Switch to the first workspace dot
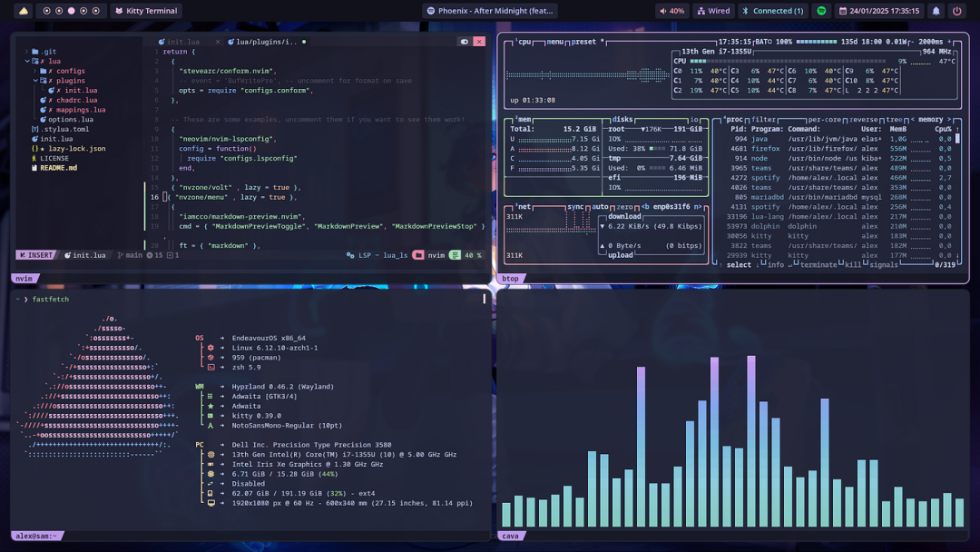 click(x=47, y=11)
